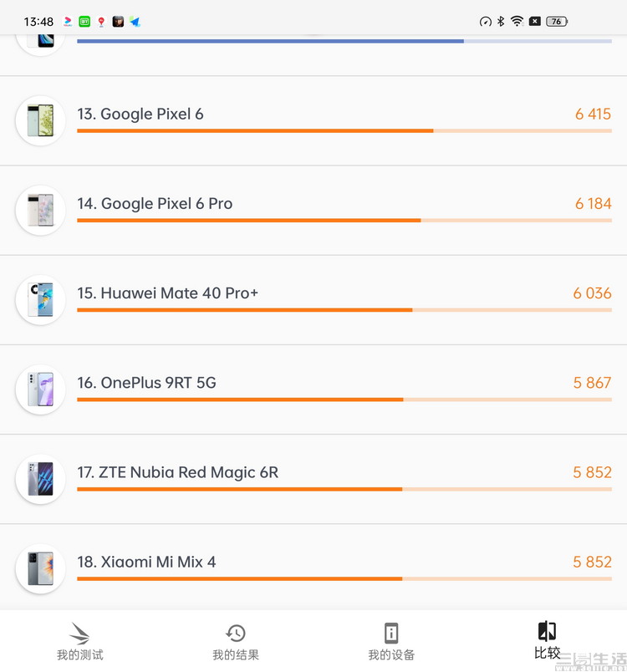627x672 pixels.
Task: Open the Google Pixel 6 thumbnail
Action: (40, 120)
